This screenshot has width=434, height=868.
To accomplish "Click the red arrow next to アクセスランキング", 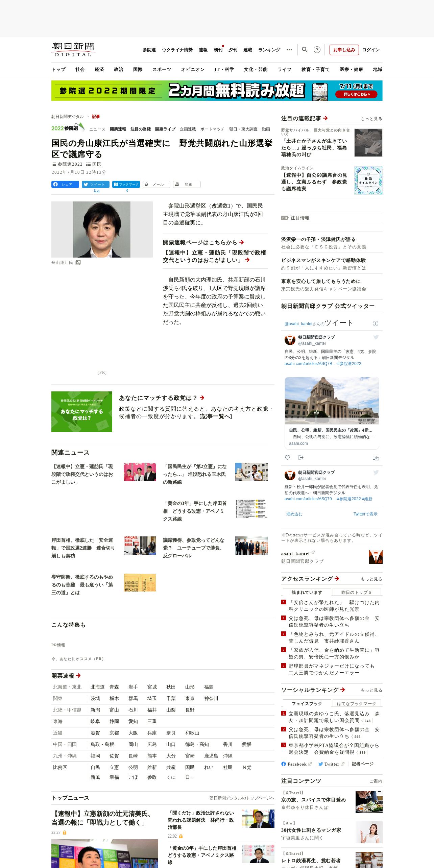I will tap(337, 579).
